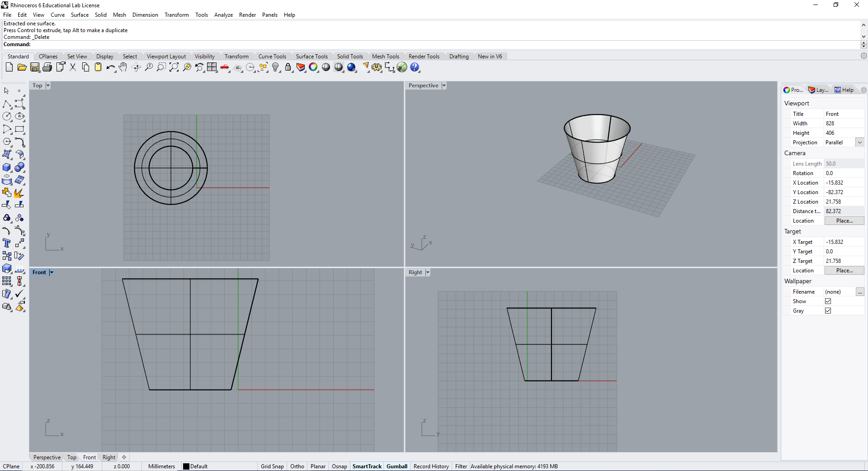This screenshot has width=868, height=471.
Task: Open the Perspective viewport menu arrow
Action: (444, 86)
